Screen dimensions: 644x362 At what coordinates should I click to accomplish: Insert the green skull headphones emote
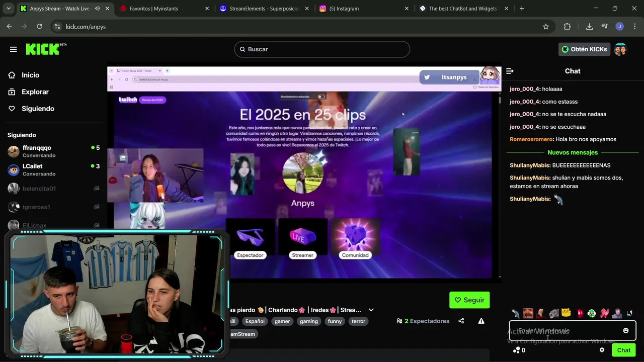pyautogui.click(x=592, y=313)
